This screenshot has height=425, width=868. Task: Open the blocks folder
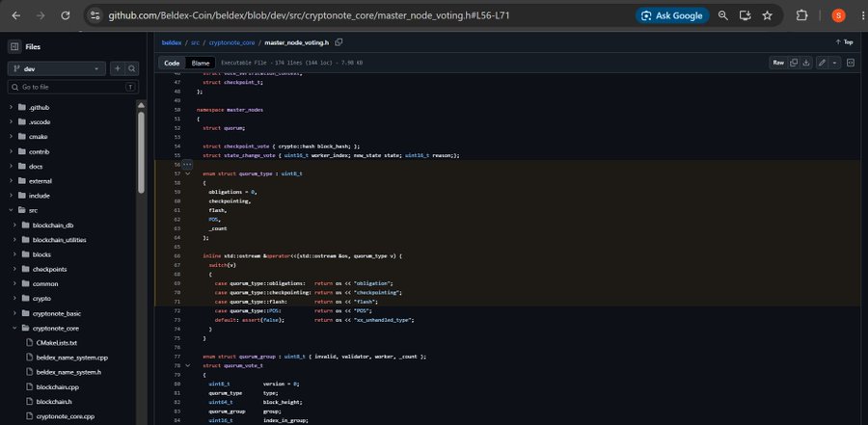tap(41, 254)
